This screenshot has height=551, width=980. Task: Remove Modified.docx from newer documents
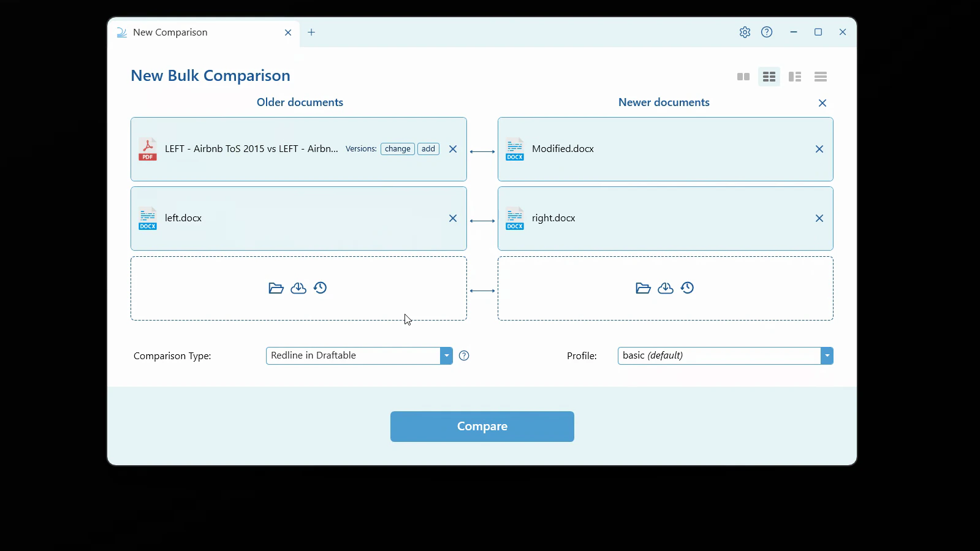819,149
